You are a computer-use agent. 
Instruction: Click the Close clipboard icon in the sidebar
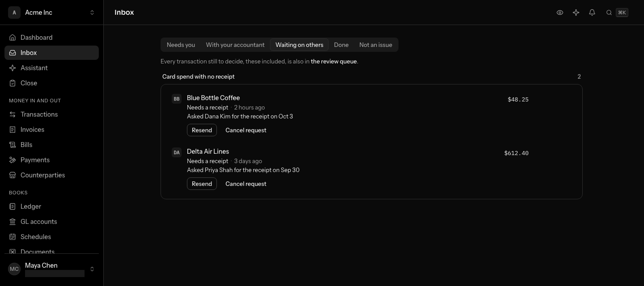click(x=13, y=83)
